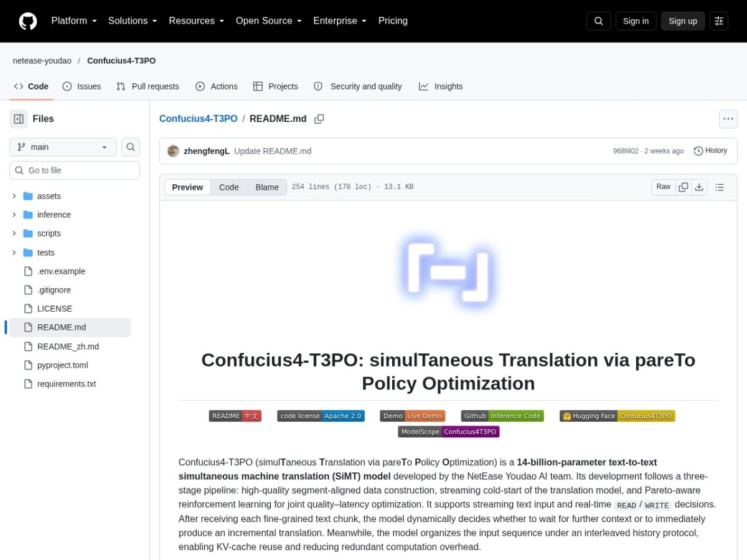747x560 pixels.
Task: Open the search magnifier in header
Action: (598, 21)
